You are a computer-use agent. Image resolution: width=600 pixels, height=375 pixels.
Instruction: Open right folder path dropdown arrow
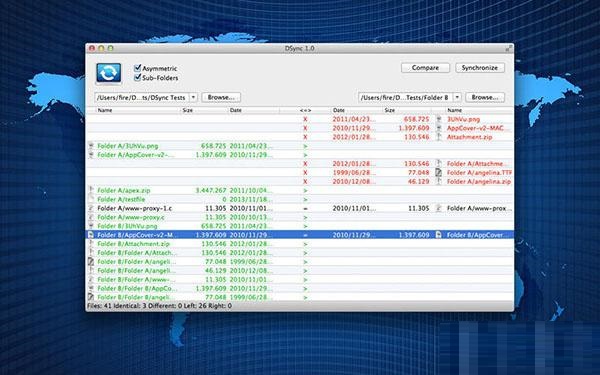(457, 98)
